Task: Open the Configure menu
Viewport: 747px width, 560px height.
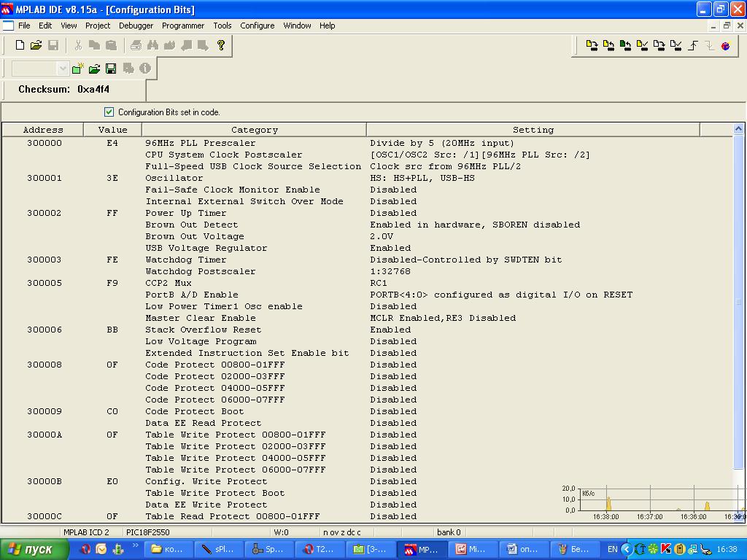Action: point(258,26)
